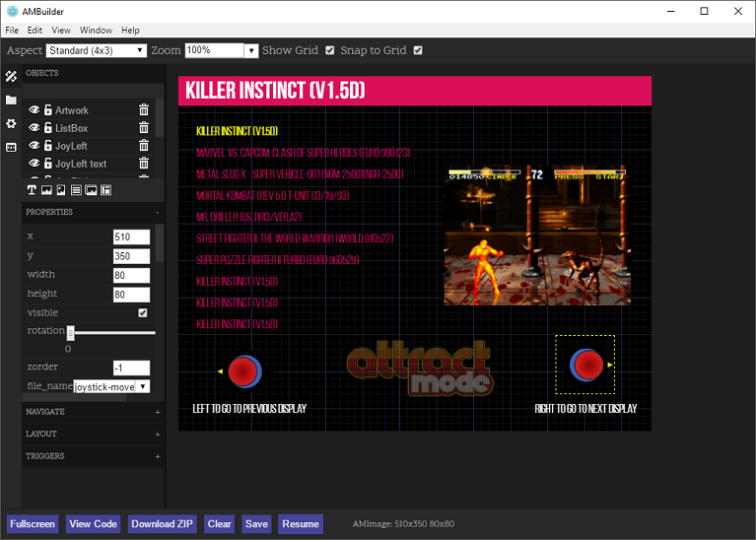756x540 pixels.
Task: Delete the JoyLeft object
Action: pos(144,146)
